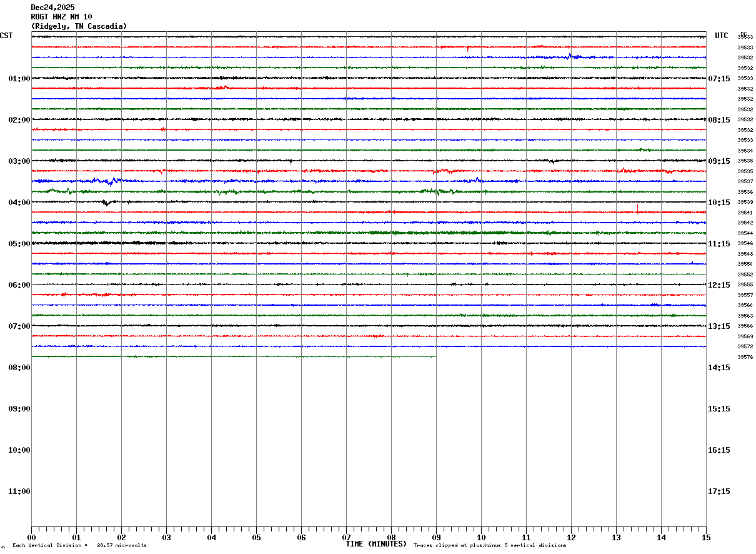
Task: Click the DC offset value 39541
Action: 745,213
